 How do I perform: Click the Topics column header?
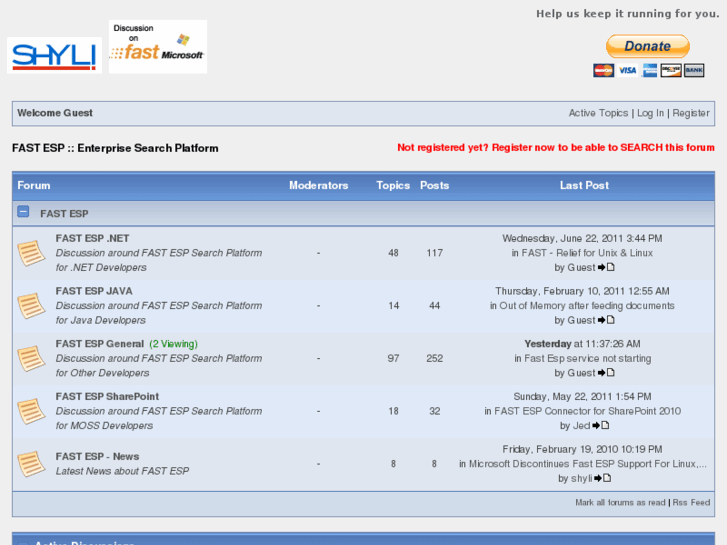393,186
